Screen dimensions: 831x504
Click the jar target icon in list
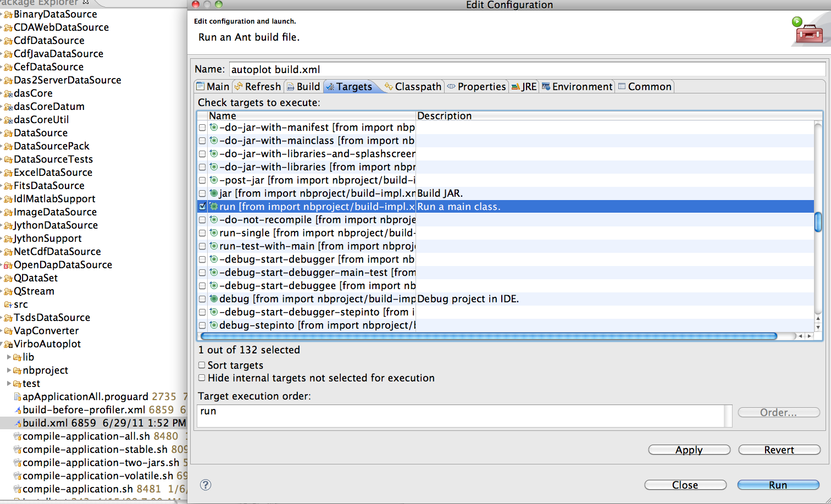(214, 193)
